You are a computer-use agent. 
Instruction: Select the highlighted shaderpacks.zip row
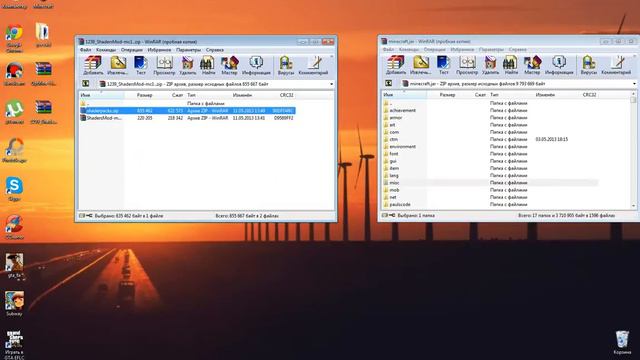click(187, 111)
